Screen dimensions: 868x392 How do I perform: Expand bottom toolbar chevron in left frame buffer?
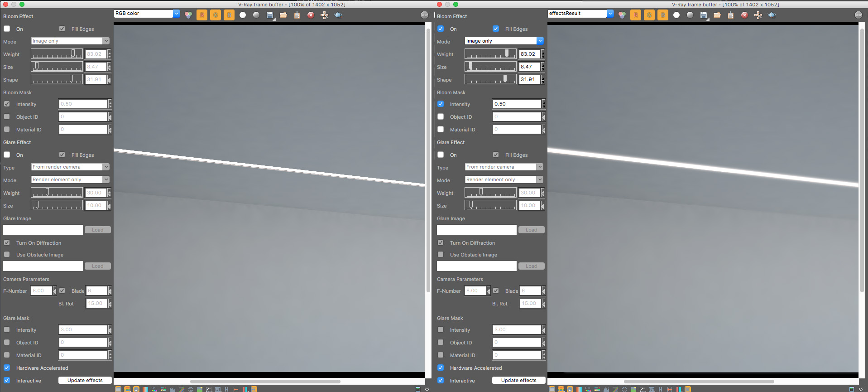(x=427, y=389)
